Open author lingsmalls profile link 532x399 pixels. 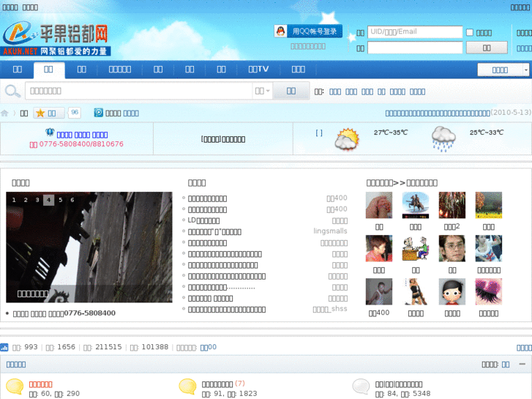tap(330, 231)
